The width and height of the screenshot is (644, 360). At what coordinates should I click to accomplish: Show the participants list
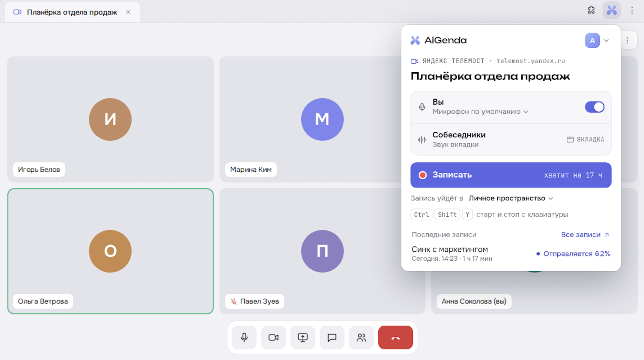point(361,337)
